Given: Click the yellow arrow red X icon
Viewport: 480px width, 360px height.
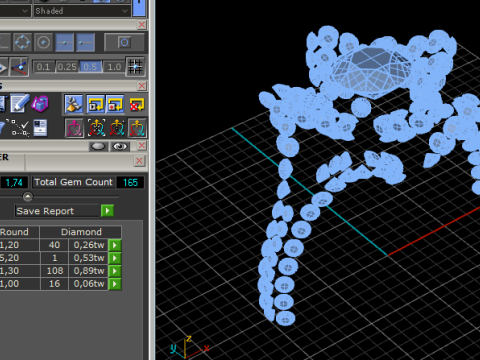Looking at the screenshot, I should [x=137, y=104].
